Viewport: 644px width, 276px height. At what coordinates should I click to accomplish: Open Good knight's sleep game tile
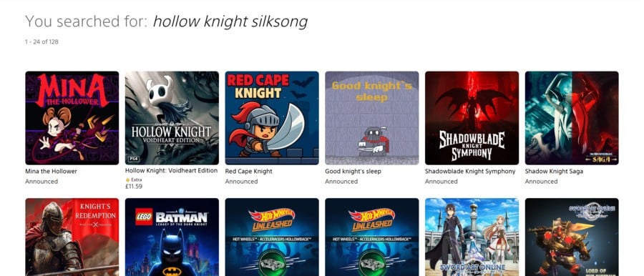pos(372,118)
